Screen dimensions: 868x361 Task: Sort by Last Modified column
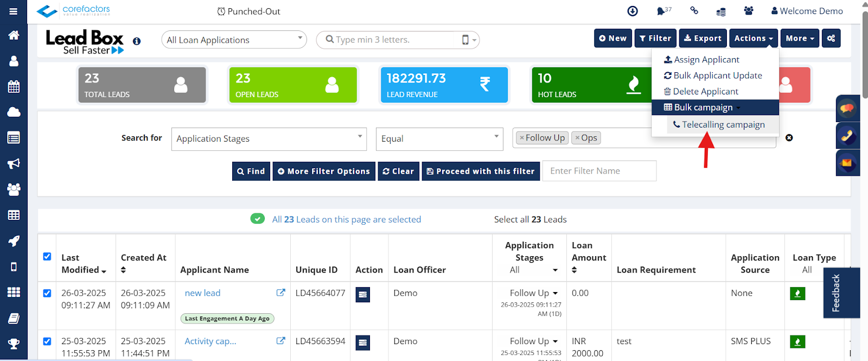click(x=84, y=264)
